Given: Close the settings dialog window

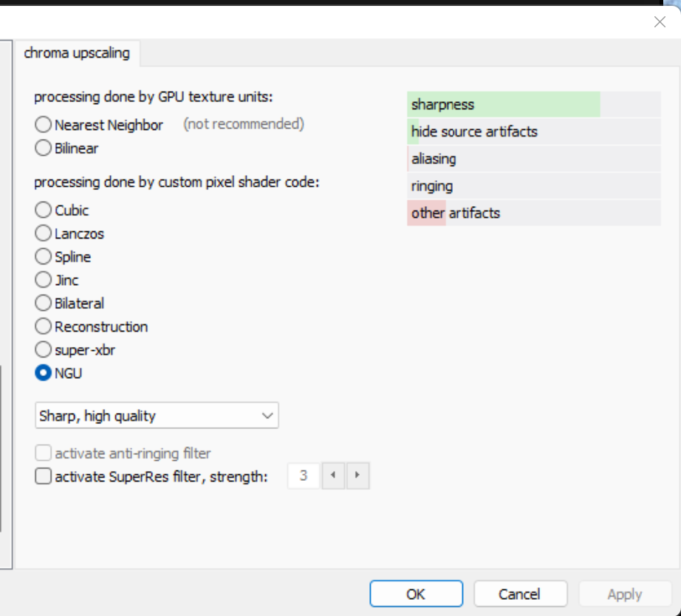Looking at the screenshot, I should pos(660,21).
